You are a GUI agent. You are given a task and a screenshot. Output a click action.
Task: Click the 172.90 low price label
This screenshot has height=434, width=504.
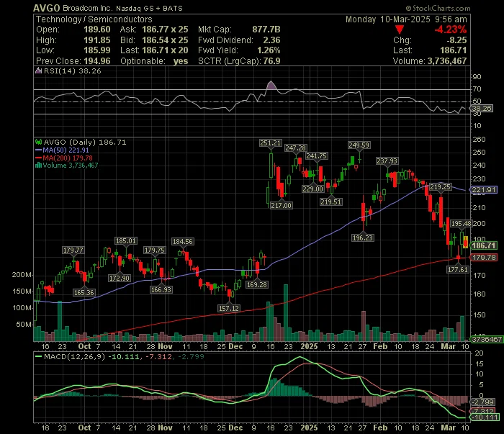[120, 279]
